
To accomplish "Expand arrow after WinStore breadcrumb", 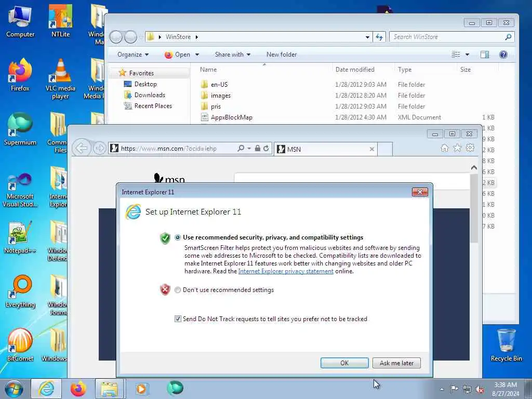I will [197, 37].
